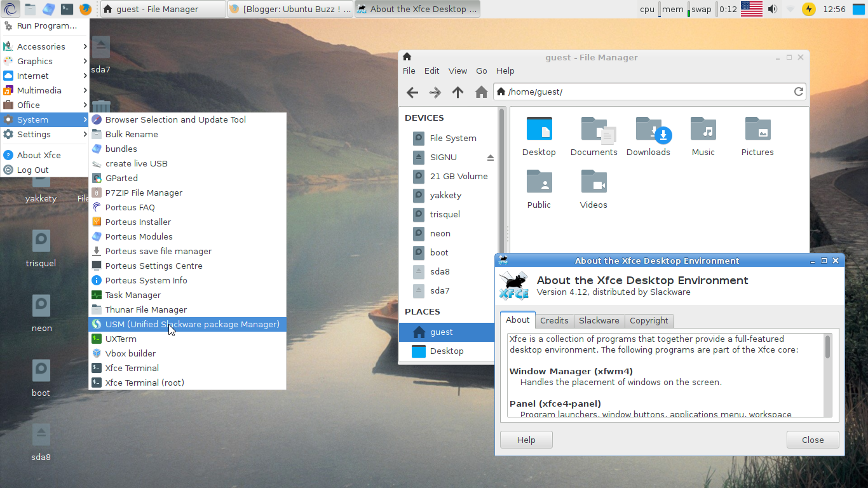Eject the SIGNU drive
The width and height of the screenshot is (868, 488).
pyautogui.click(x=489, y=157)
